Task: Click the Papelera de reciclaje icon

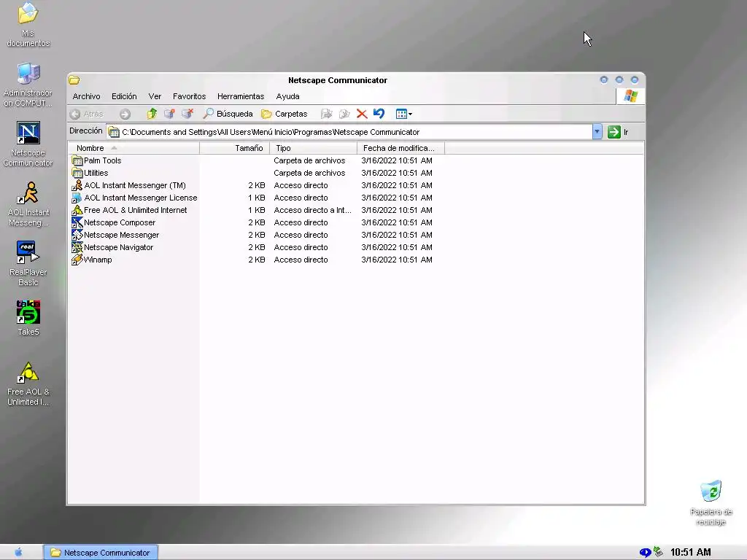Action: pos(711,503)
